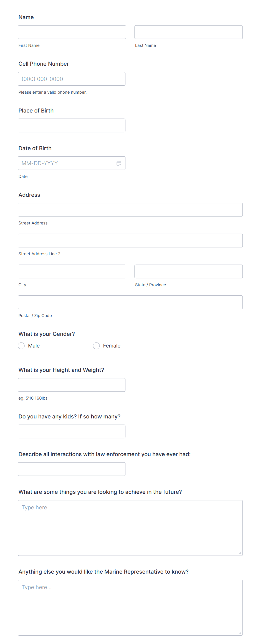Focus the Height and Weight field

pyautogui.click(x=72, y=385)
